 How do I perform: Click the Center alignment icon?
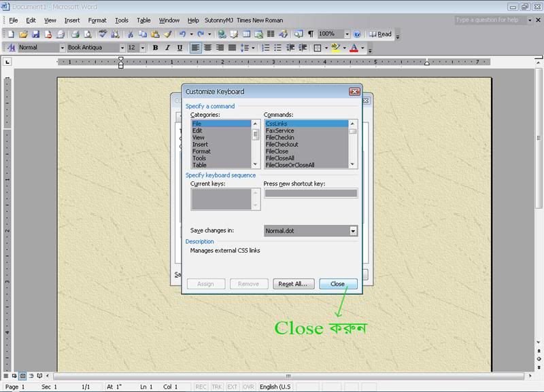coord(208,48)
